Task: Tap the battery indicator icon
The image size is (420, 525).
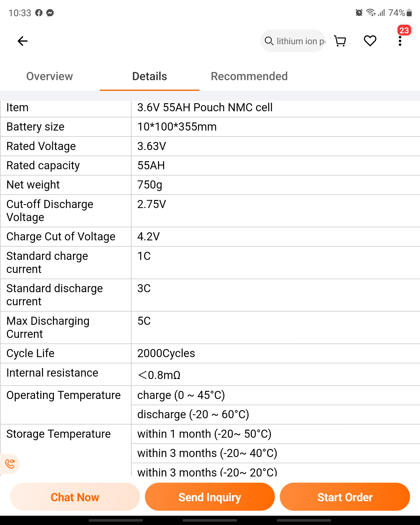Action: coord(409,12)
